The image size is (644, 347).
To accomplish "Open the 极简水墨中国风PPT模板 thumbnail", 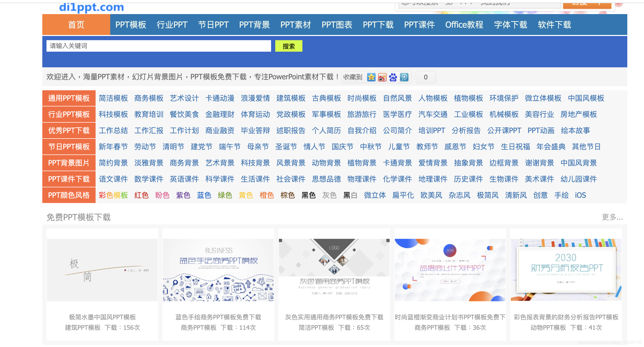I will click(x=102, y=270).
